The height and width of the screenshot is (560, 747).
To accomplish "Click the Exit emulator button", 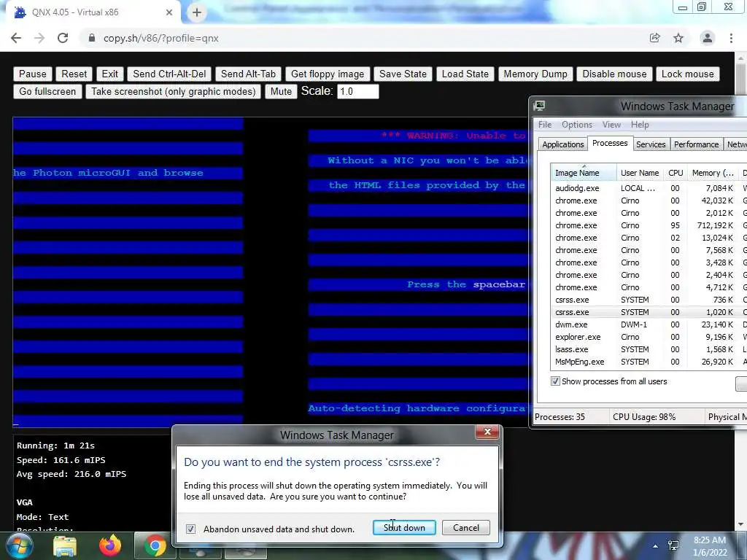I will [109, 74].
